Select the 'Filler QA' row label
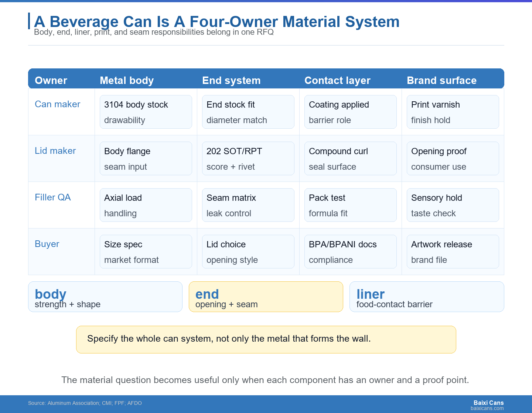Viewport: 532px width, 413px height. click(52, 197)
